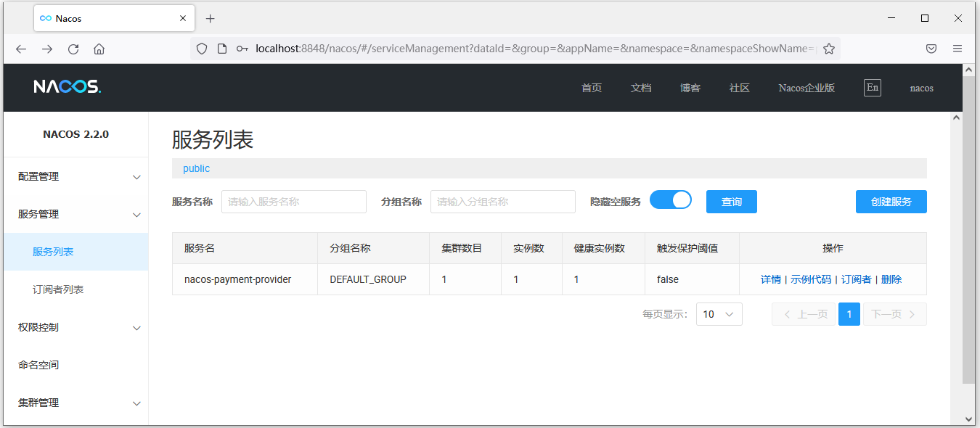The width and height of the screenshot is (980, 428).
Task: Click the 创建服务 button
Action: (x=891, y=202)
